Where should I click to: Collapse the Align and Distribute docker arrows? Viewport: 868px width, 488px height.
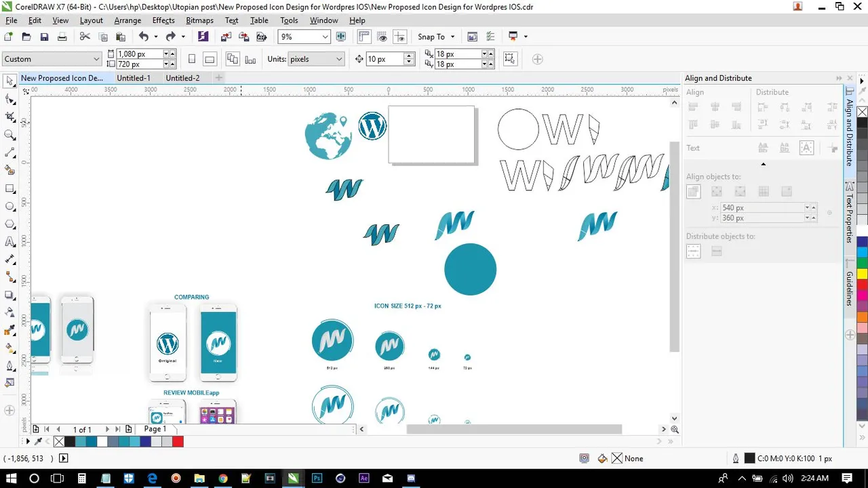(839, 78)
